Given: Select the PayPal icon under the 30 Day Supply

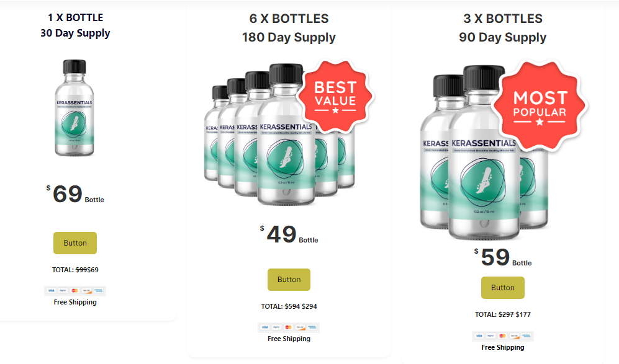Looking at the screenshot, I should tap(63, 290).
